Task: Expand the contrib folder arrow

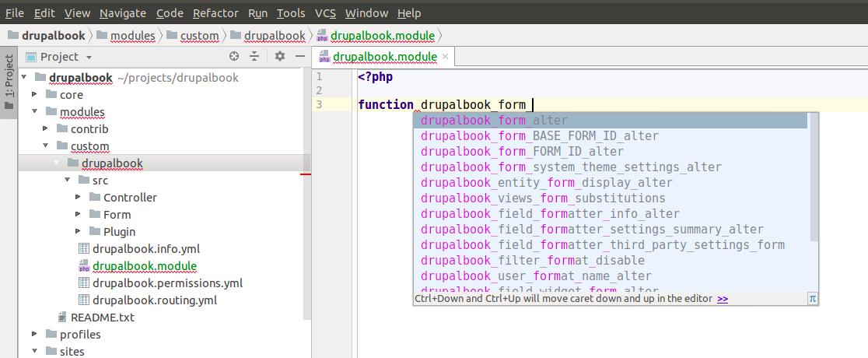Action: pos(45,129)
